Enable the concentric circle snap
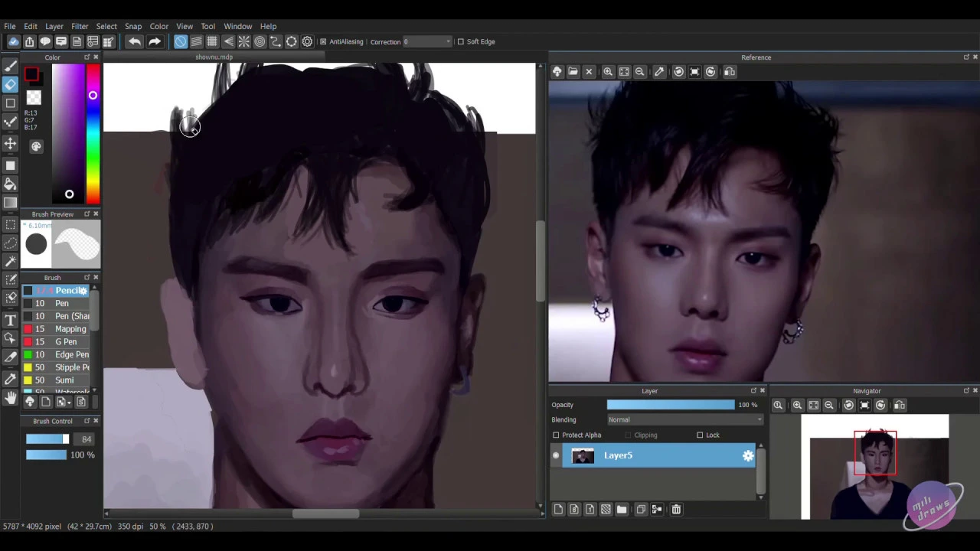Viewport: 980px width, 551px height. 260,41
